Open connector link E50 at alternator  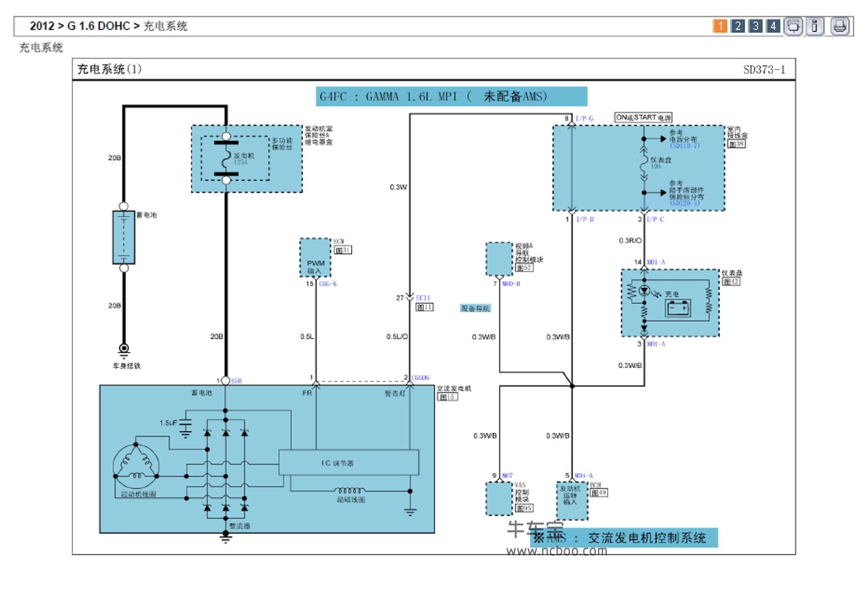point(237,381)
